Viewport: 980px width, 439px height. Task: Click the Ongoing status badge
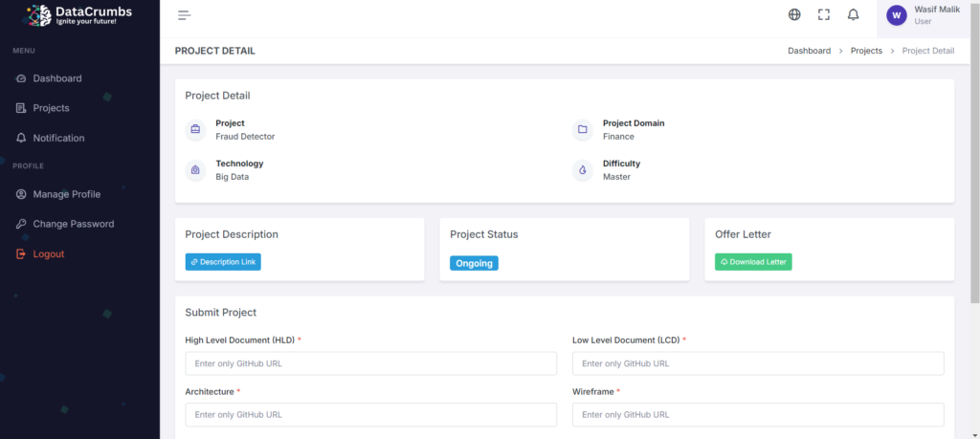click(474, 264)
